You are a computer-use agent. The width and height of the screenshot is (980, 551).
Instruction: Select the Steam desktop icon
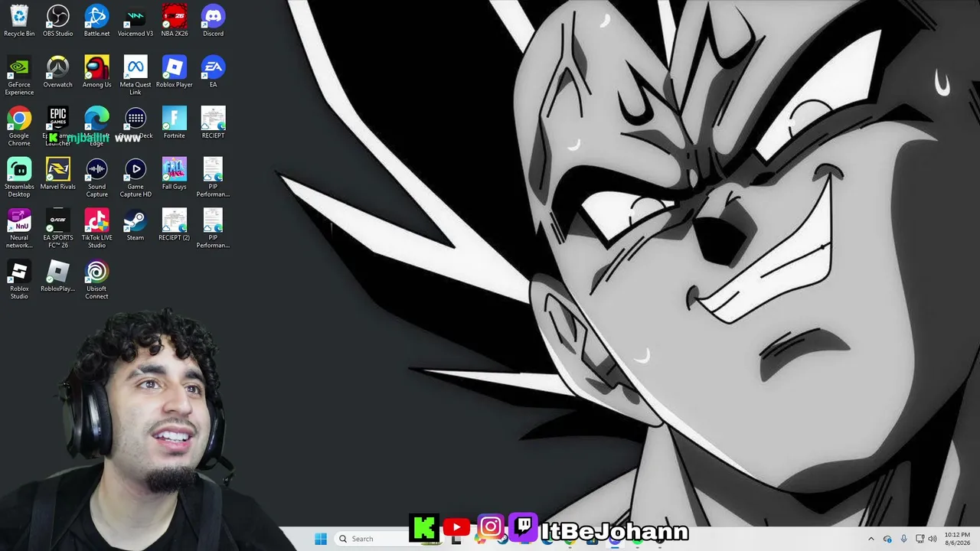[136, 226]
